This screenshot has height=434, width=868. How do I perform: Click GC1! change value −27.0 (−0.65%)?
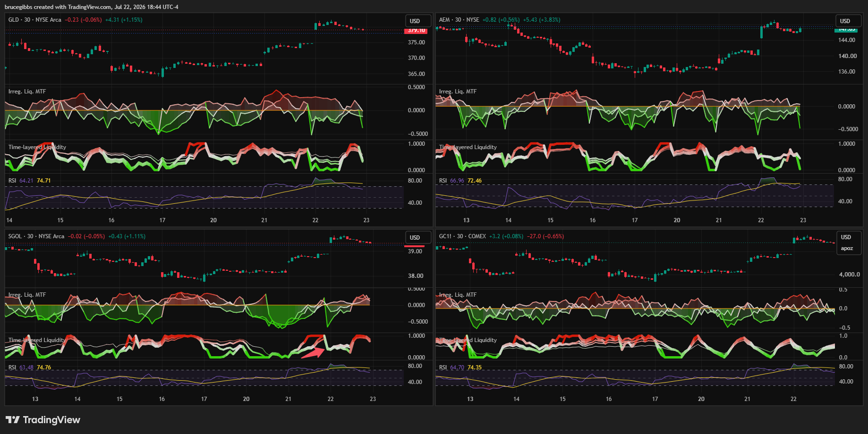[545, 236]
